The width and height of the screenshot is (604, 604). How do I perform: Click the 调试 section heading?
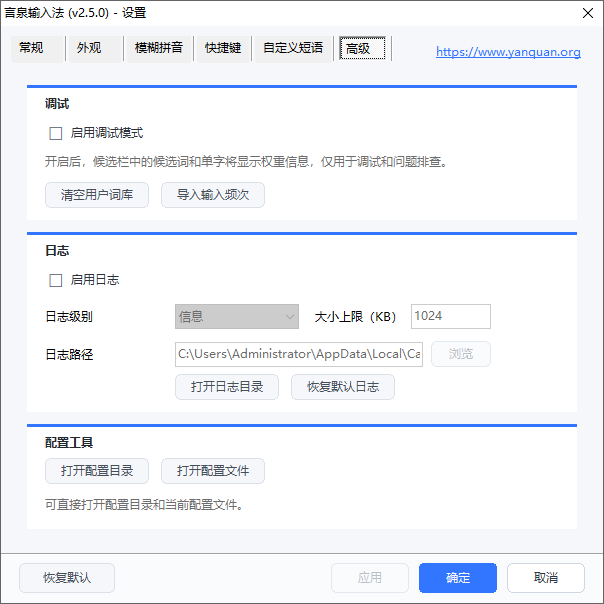pyautogui.click(x=57, y=104)
